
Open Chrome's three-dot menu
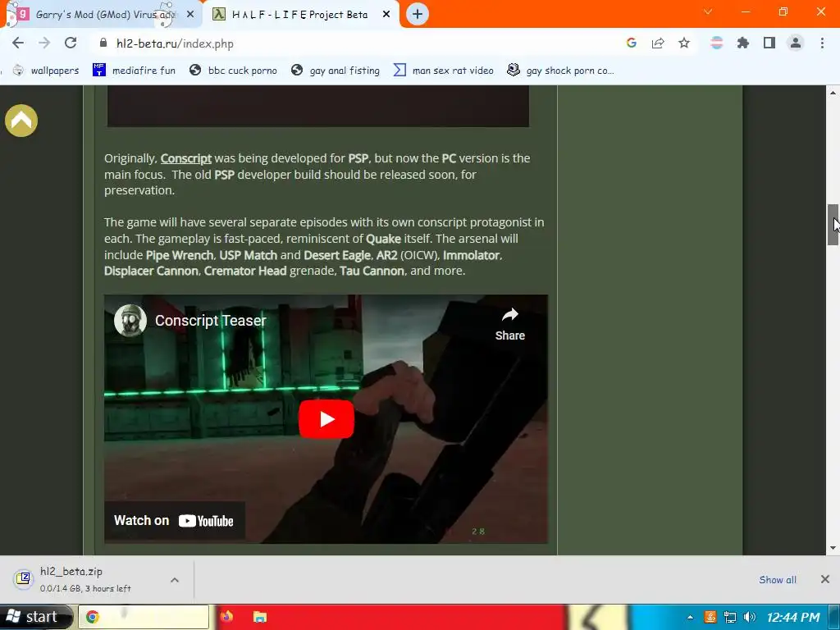tap(822, 43)
